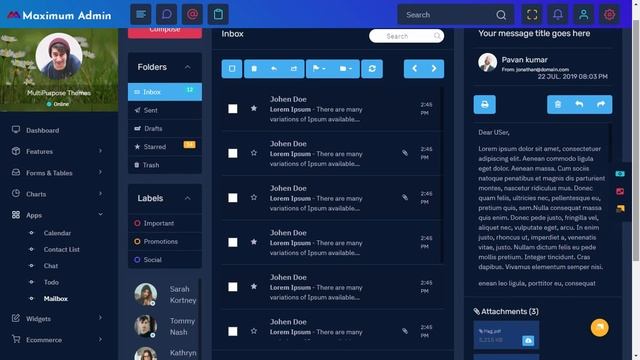This screenshot has width=640, height=360.
Task: Unstar the first Johen Doe email
Action: pyautogui.click(x=254, y=108)
